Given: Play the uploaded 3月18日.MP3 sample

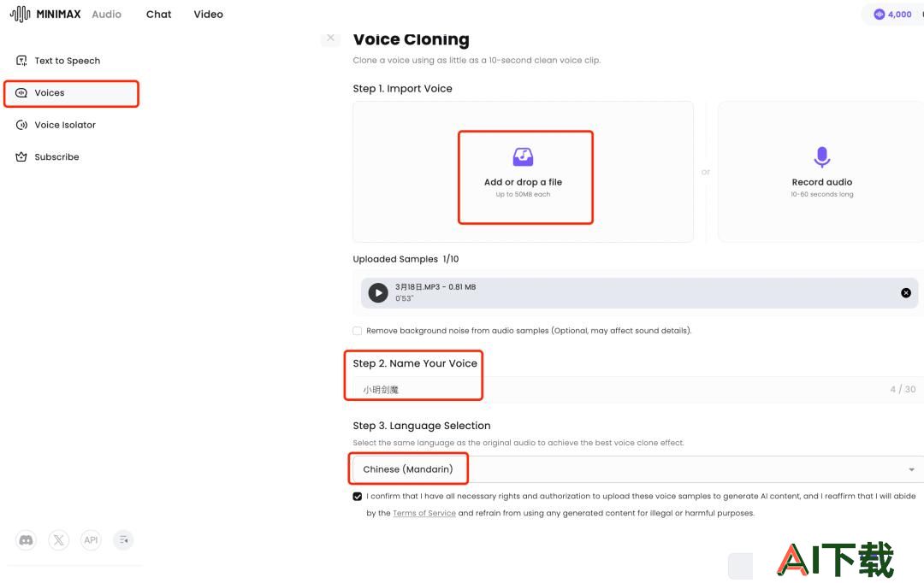Looking at the screenshot, I should pos(378,292).
